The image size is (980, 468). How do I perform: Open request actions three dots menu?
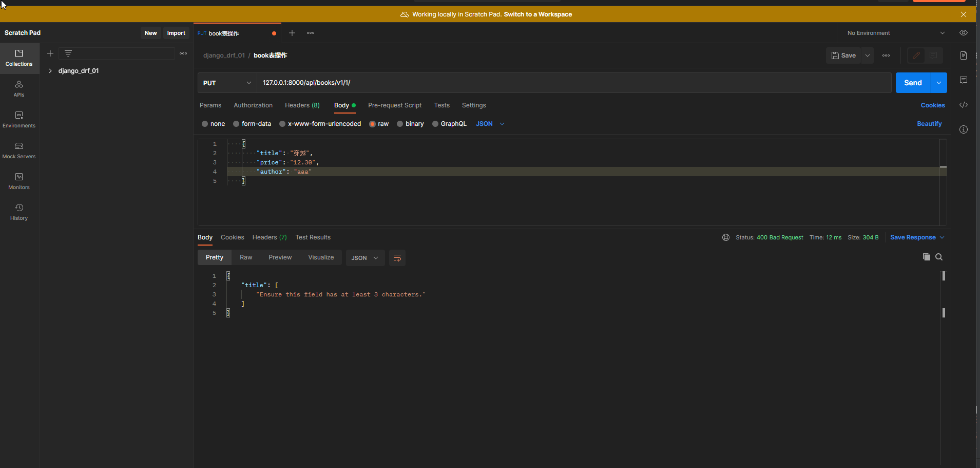(886, 55)
